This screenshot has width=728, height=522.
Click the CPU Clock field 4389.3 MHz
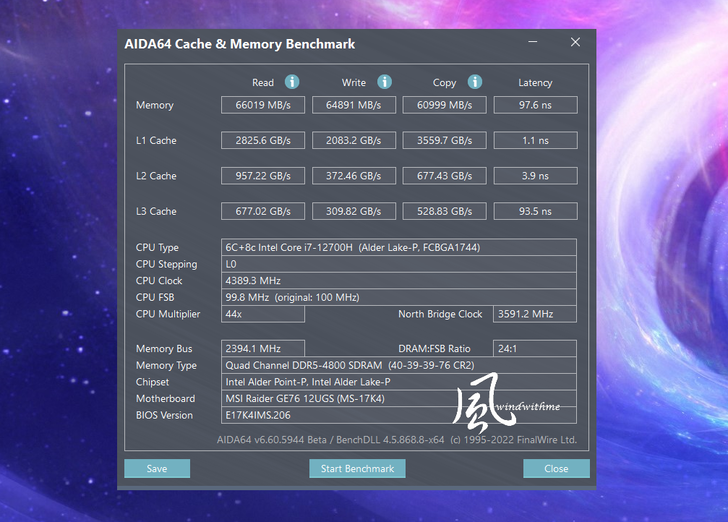point(399,281)
